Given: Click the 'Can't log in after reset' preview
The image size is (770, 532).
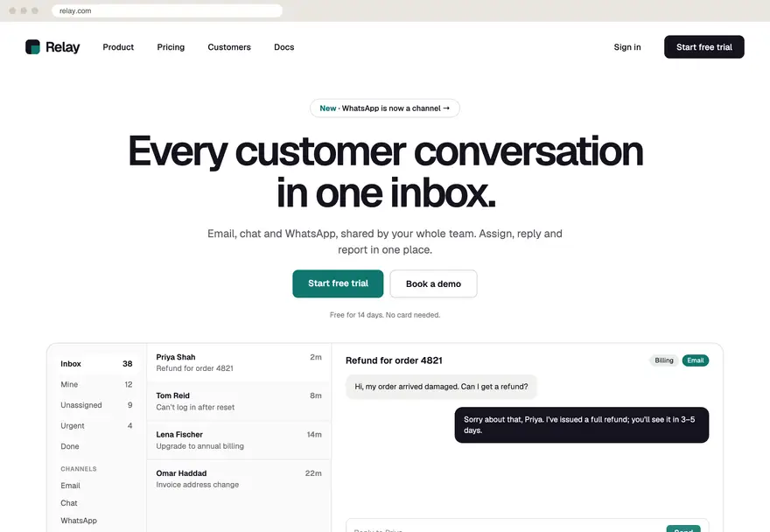Looking at the screenshot, I should pos(195,407).
